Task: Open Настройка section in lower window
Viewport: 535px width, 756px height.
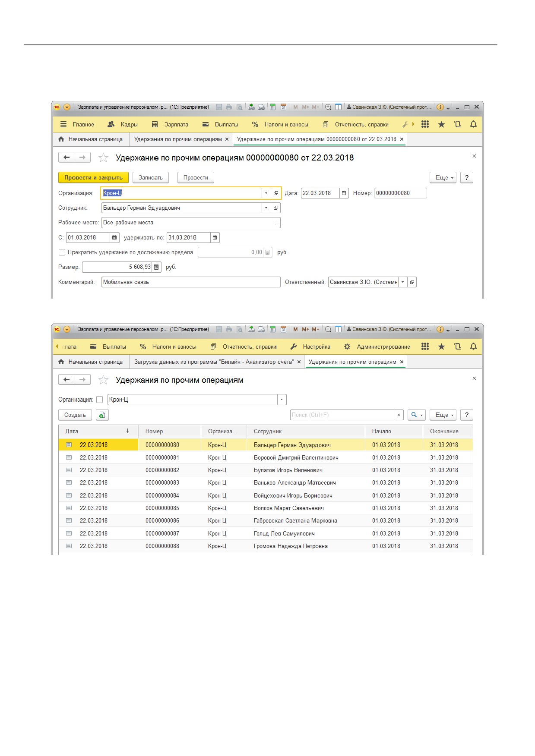Action: [310, 346]
